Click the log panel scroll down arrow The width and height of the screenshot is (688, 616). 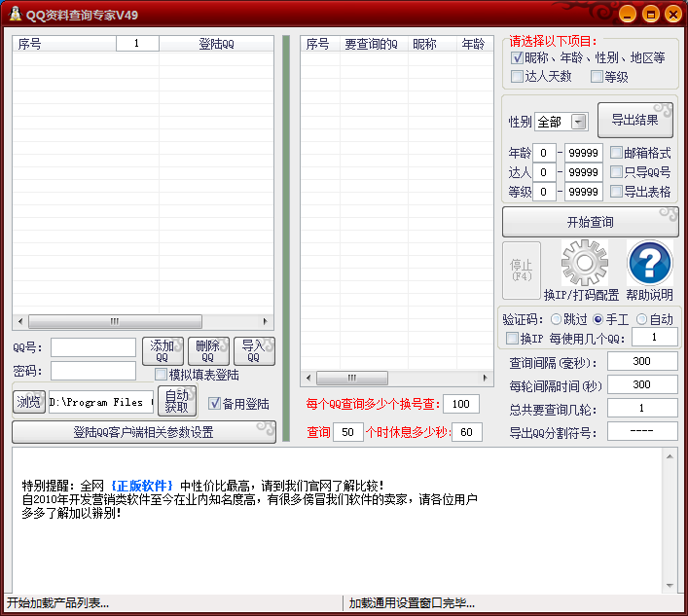[670, 585]
